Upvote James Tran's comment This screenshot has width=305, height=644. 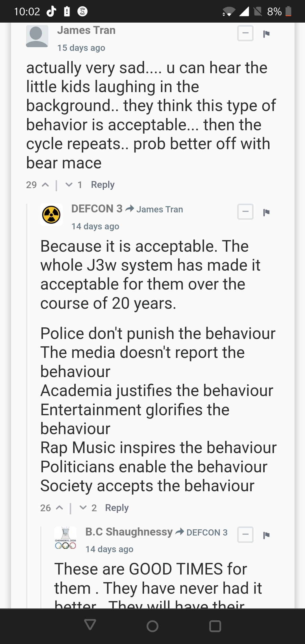pyautogui.click(x=45, y=185)
